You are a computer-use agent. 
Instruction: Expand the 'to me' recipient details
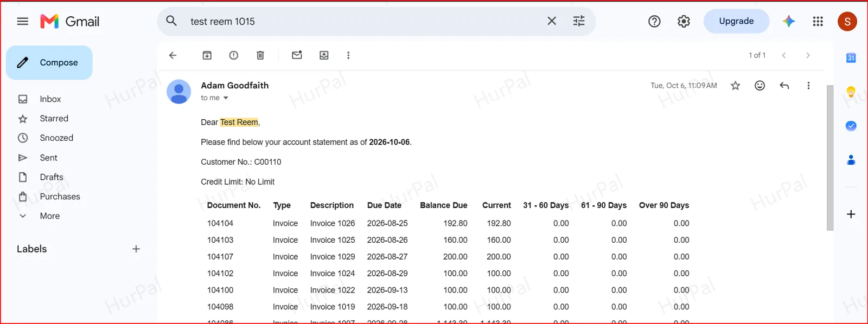(226, 98)
